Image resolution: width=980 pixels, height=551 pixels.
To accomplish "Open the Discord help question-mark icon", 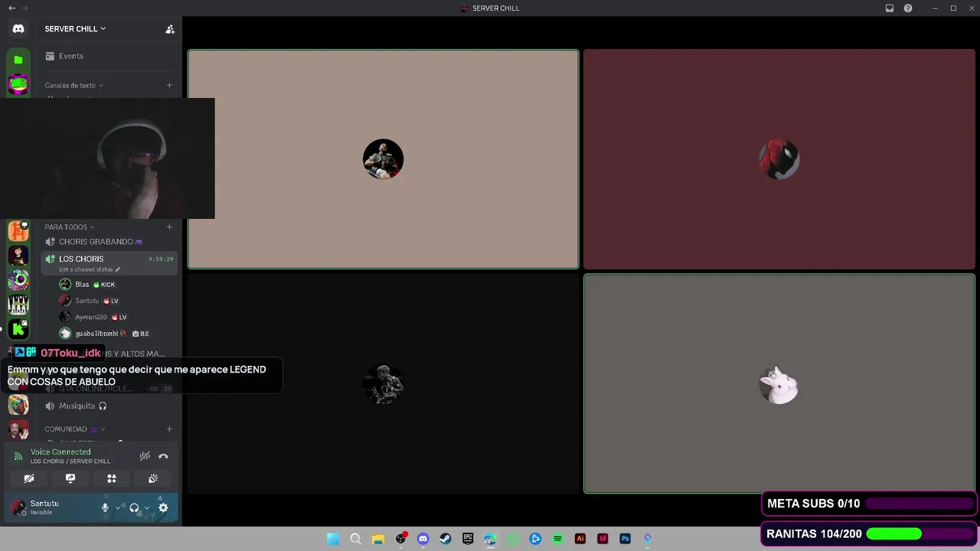I will 908,8.
